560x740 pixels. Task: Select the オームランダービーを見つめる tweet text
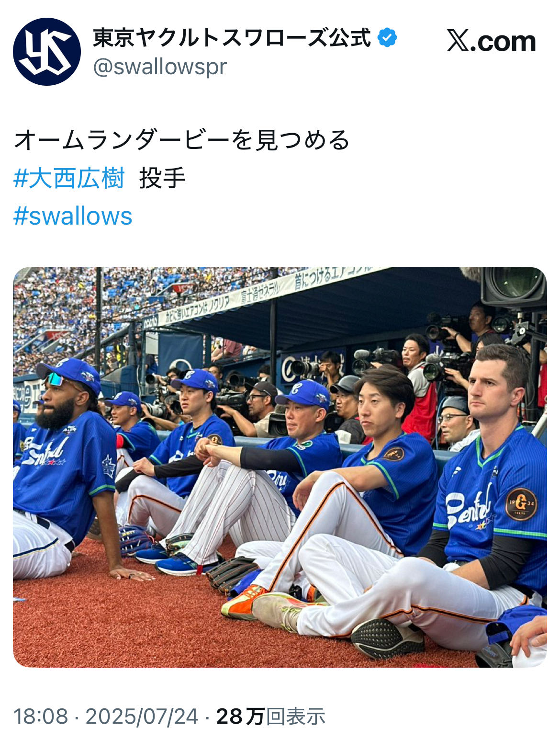point(182,140)
